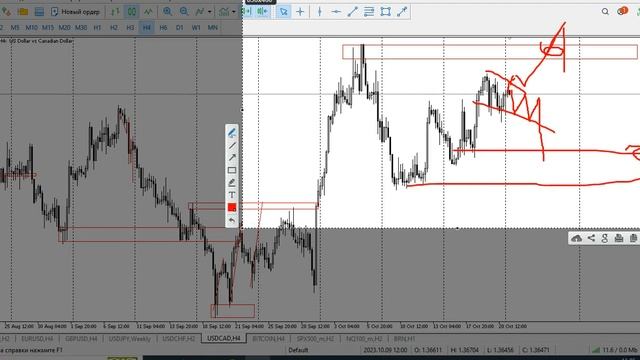Open the GBPUSD,H4 chart tab
This screenshot has width=640, height=360.
pos(81,339)
